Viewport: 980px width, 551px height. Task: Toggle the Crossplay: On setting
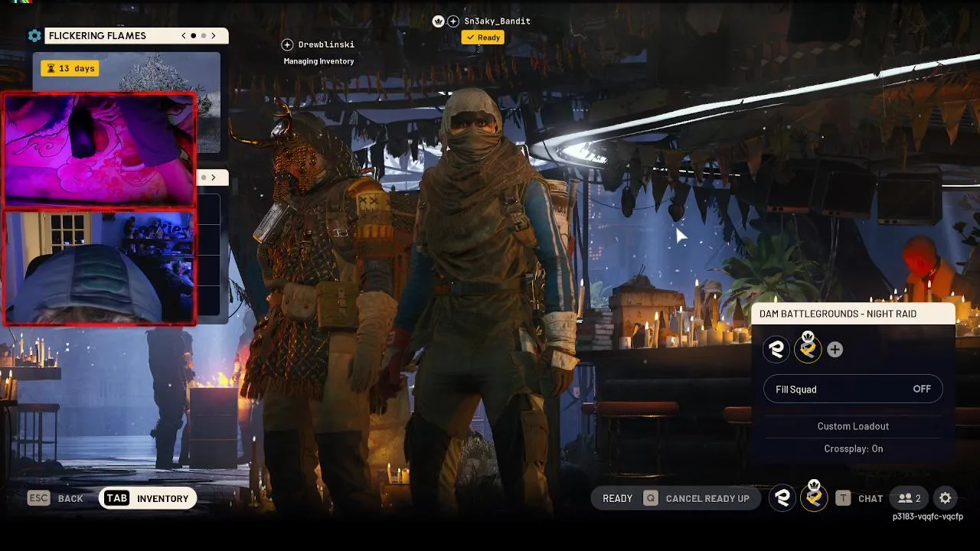pyautogui.click(x=853, y=449)
